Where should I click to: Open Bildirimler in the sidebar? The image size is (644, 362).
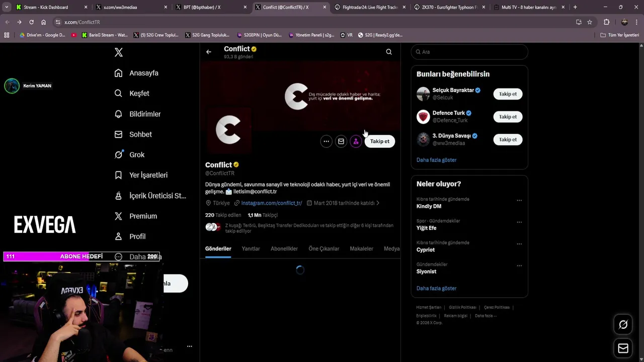(x=138, y=114)
